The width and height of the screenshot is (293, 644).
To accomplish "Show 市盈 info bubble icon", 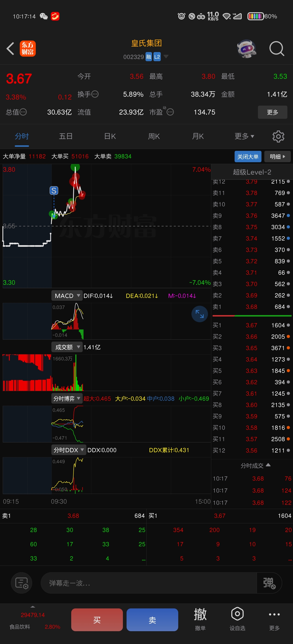I will pyautogui.click(x=170, y=112).
